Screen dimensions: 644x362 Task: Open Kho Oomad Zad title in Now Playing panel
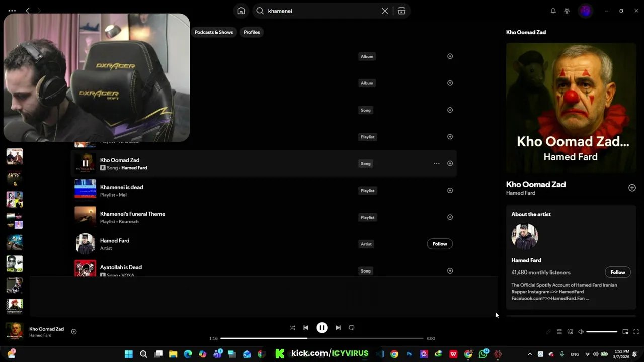point(536,184)
